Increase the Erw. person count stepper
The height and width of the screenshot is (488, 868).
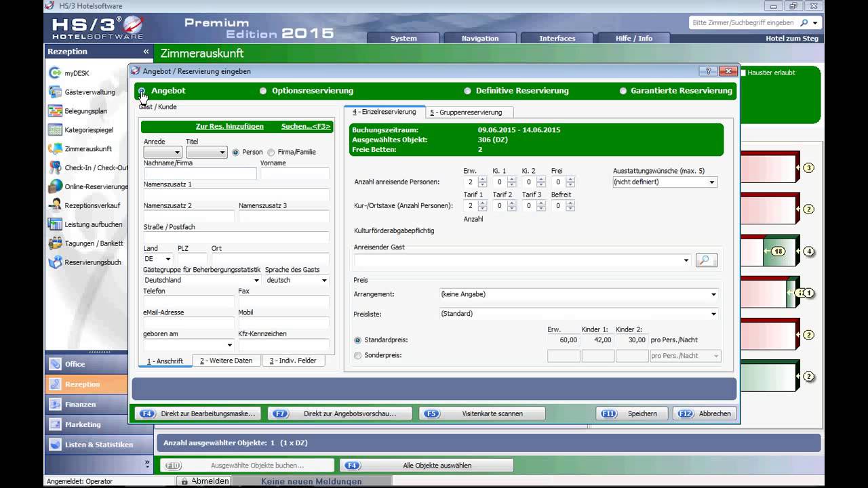click(482, 179)
